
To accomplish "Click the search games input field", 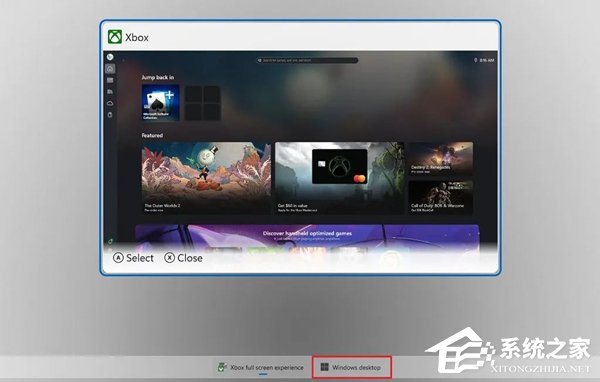I will click(x=307, y=60).
